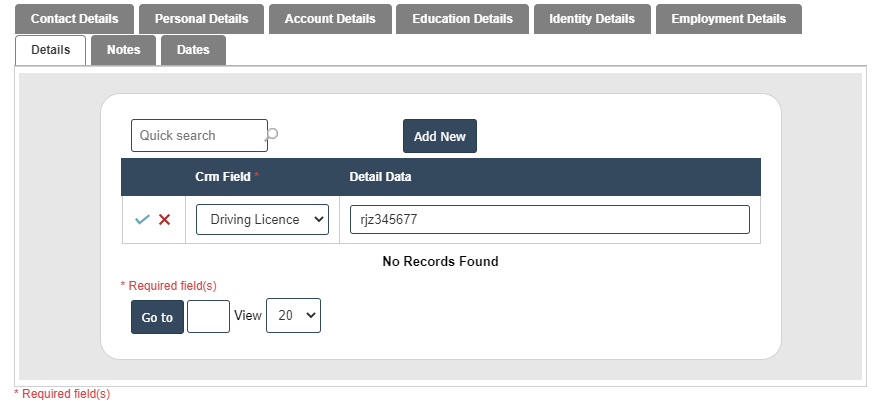
Task: Click the Go to button
Action: (x=157, y=317)
